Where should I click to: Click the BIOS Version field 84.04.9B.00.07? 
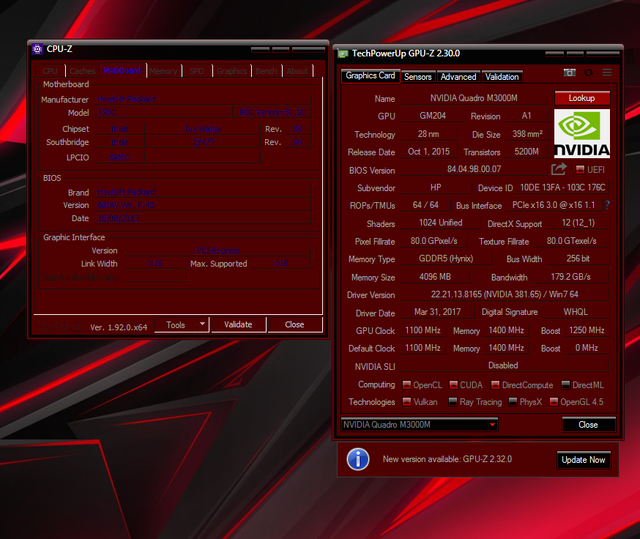coord(474,169)
